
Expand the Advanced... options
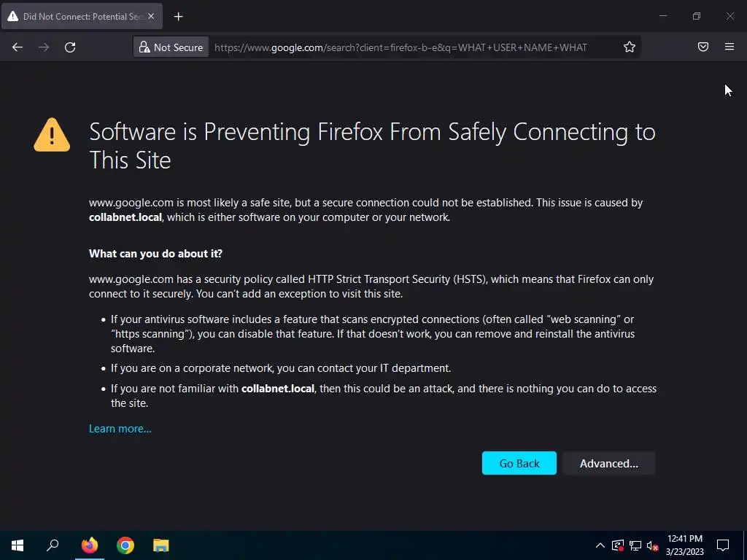pos(608,463)
